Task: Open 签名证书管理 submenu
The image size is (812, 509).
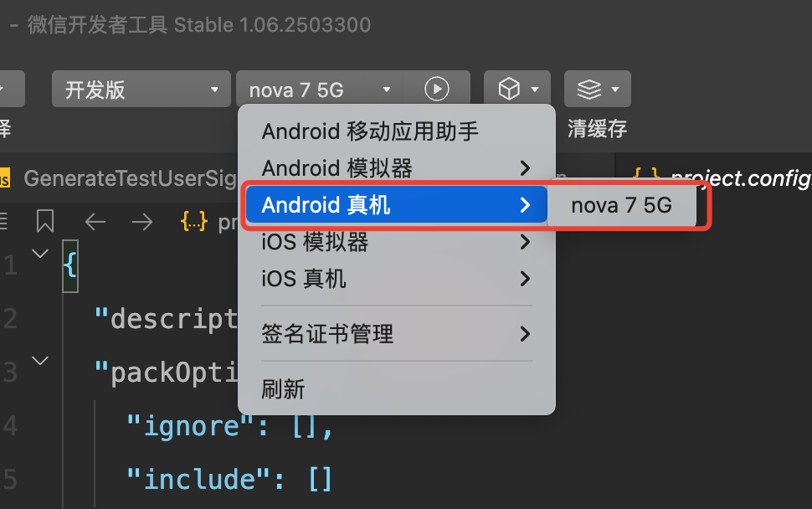Action: pos(397,334)
